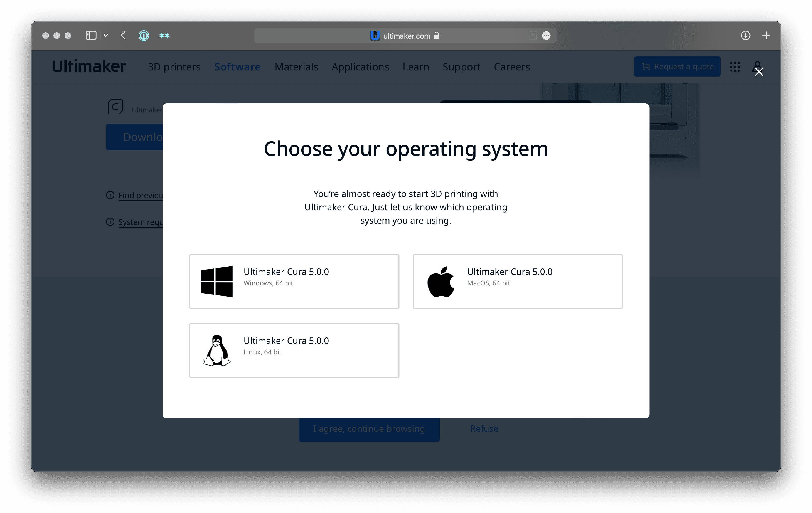Pick the Linux 64 bit Cura download

tap(294, 351)
